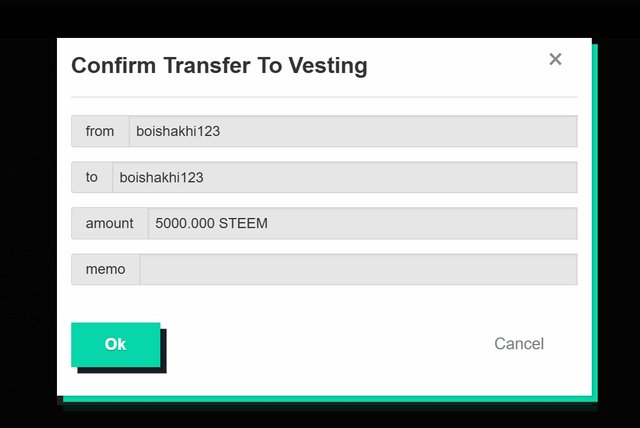Click the amount field with 5000.000 STEEM

click(x=362, y=223)
